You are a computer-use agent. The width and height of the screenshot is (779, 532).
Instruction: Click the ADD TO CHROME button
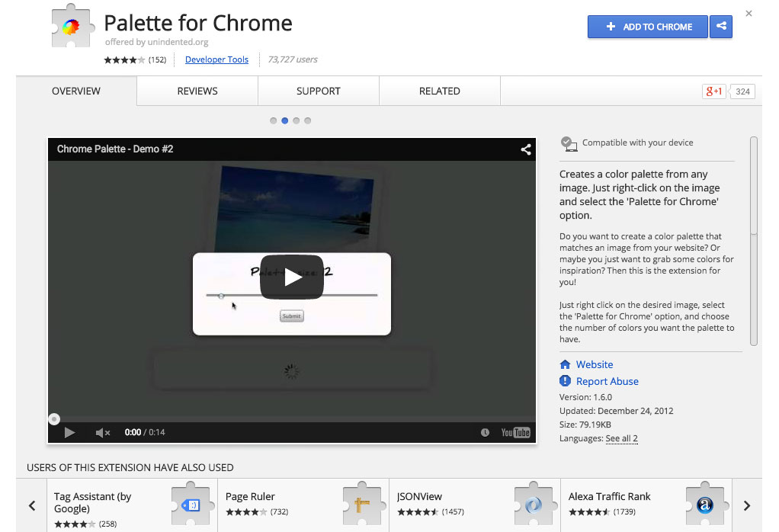point(647,27)
